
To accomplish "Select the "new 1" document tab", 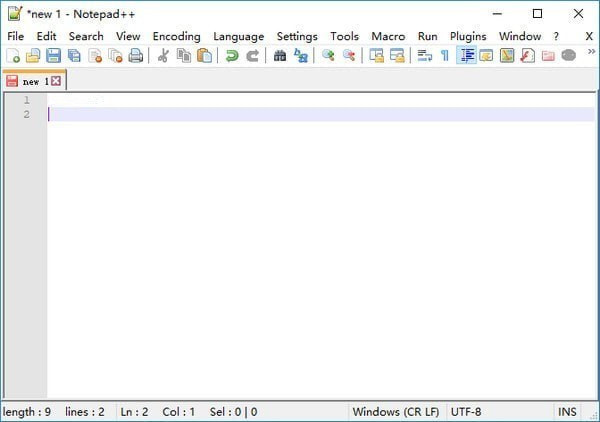I will point(33,81).
